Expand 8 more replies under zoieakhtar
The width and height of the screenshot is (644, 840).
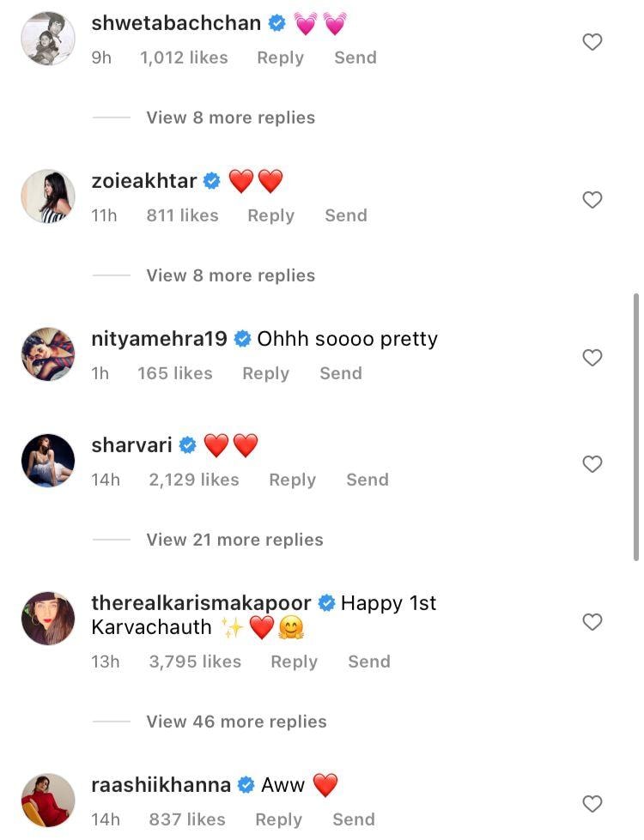(230, 275)
